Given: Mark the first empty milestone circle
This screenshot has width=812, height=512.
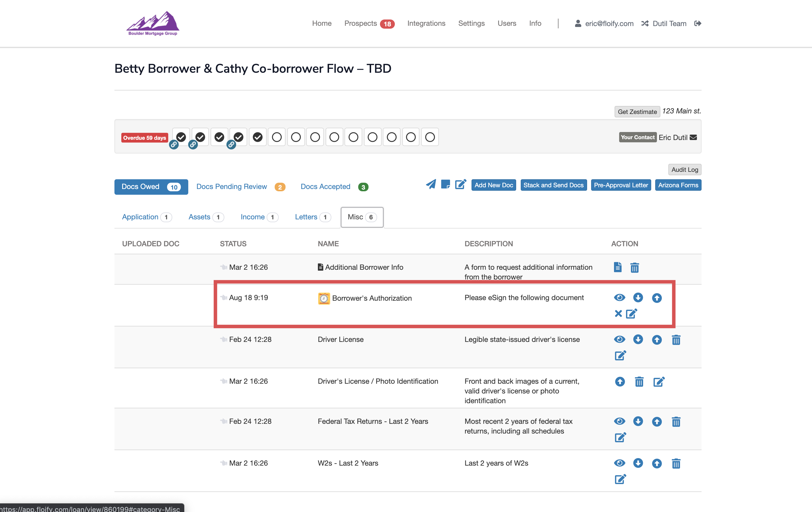Looking at the screenshot, I should pyautogui.click(x=276, y=137).
